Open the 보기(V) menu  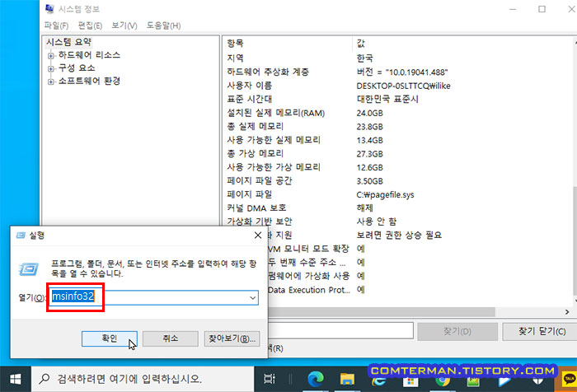pyautogui.click(x=124, y=26)
